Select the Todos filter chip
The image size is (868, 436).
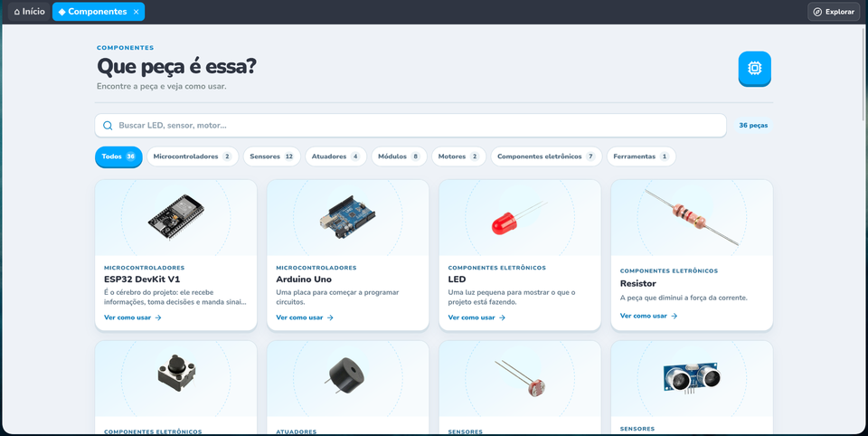[118, 156]
